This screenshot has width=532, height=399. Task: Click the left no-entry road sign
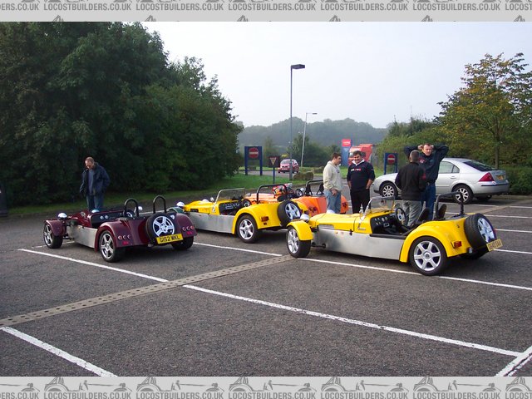(254, 154)
